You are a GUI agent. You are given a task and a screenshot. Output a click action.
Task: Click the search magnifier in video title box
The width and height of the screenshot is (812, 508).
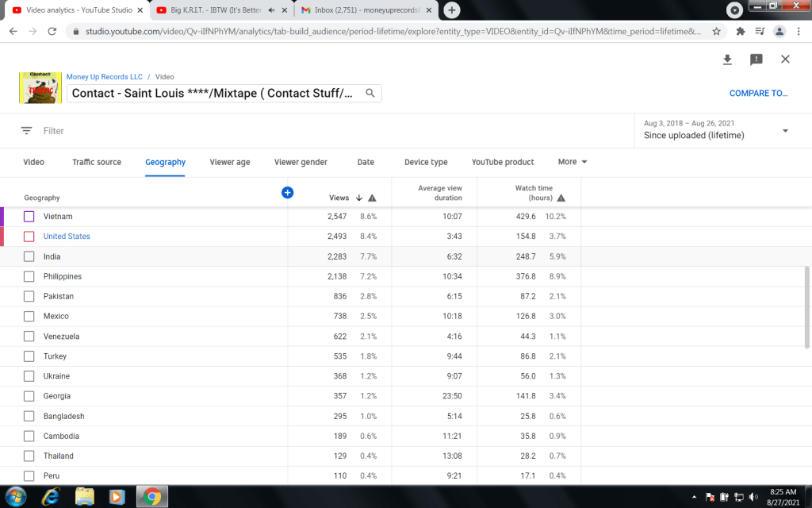370,93
